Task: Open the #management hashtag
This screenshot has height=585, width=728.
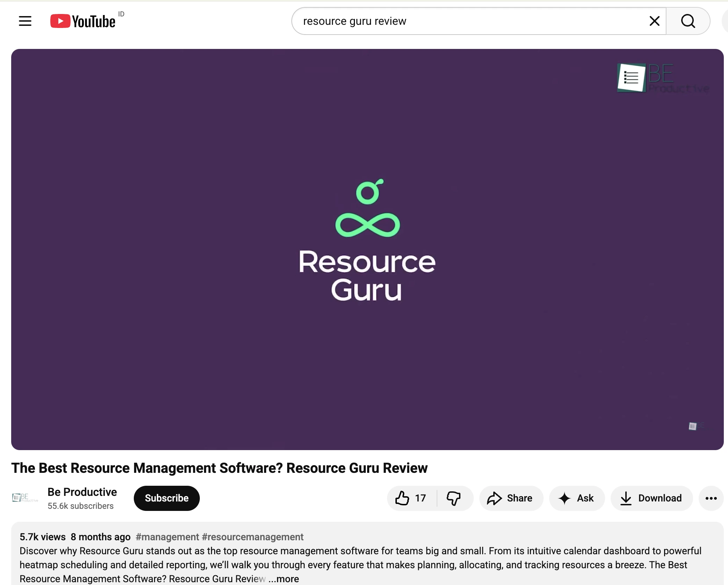Action: coord(167,537)
